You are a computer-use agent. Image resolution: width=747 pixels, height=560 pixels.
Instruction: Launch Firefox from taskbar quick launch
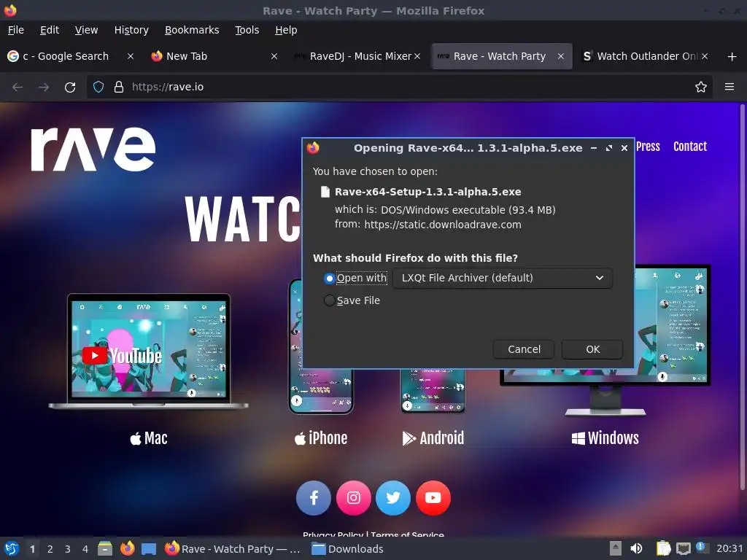tap(127, 549)
